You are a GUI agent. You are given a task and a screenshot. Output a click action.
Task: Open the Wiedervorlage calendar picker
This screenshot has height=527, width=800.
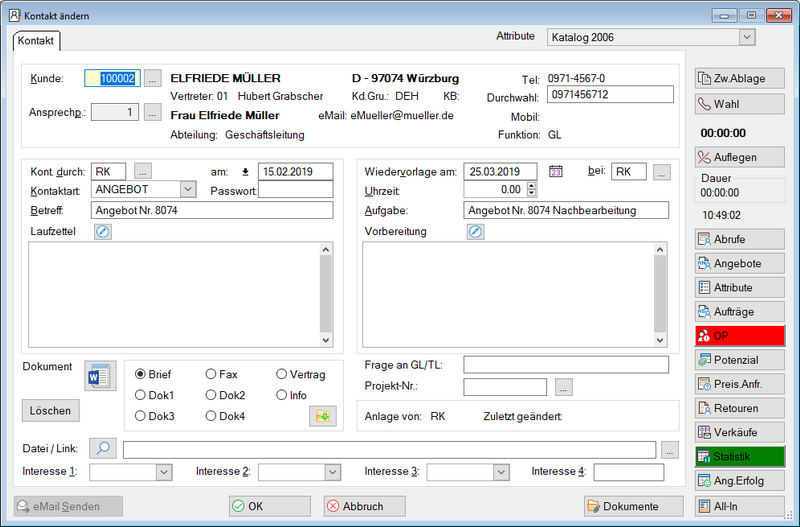(x=557, y=172)
